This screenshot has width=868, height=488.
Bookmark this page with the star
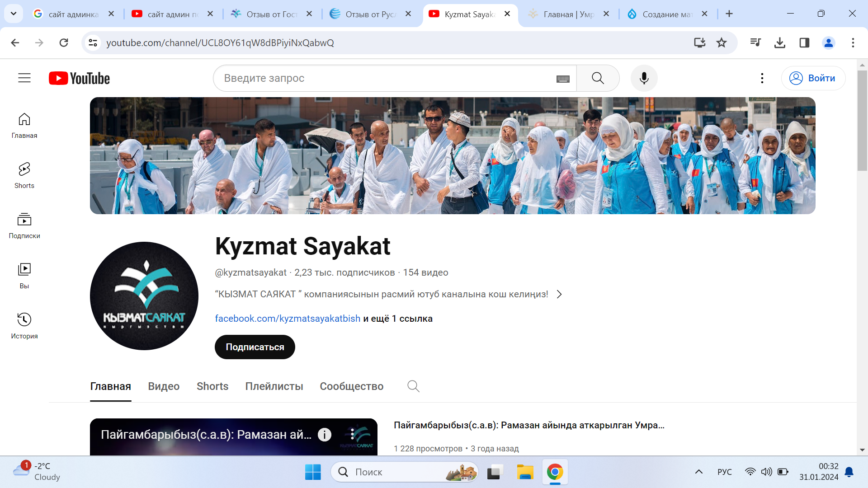722,42
